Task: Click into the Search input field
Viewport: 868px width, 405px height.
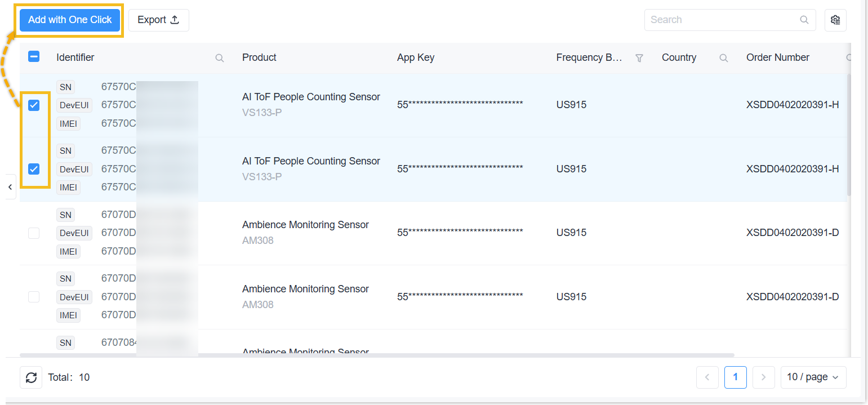Action: click(721, 20)
